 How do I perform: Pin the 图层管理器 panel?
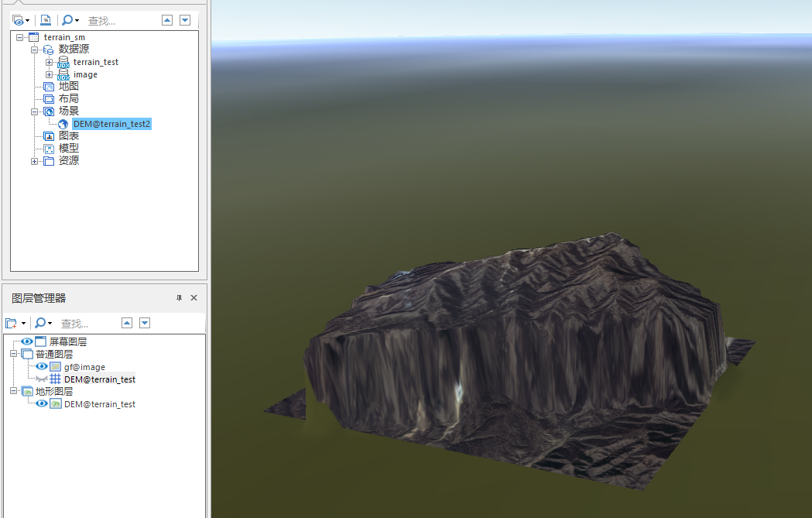pyautogui.click(x=179, y=298)
